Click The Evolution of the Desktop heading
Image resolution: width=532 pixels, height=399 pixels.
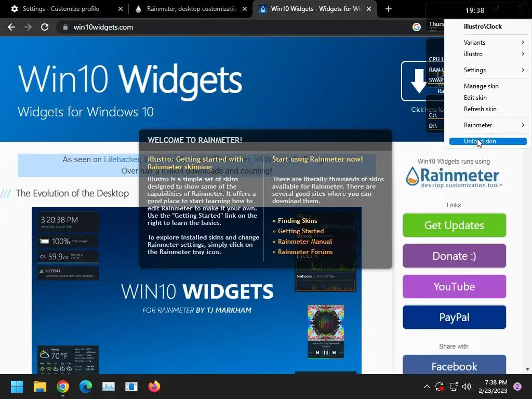[x=72, y=193]
